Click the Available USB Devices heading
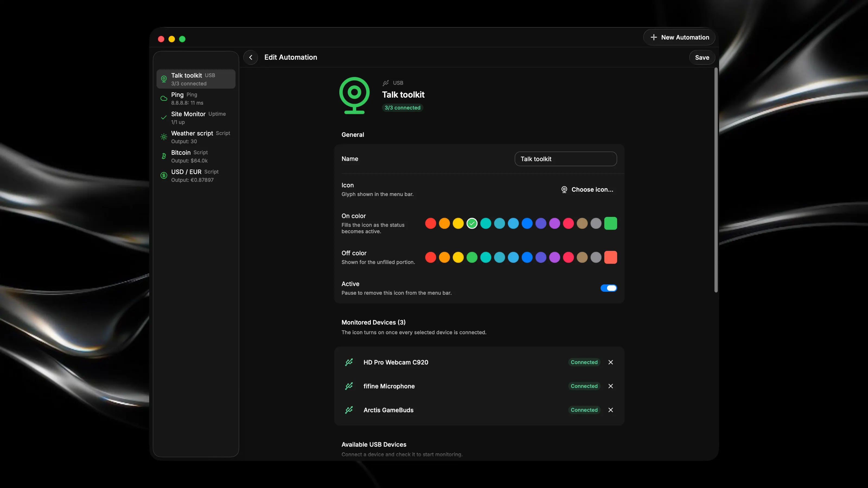 click(x=374, y=445)
